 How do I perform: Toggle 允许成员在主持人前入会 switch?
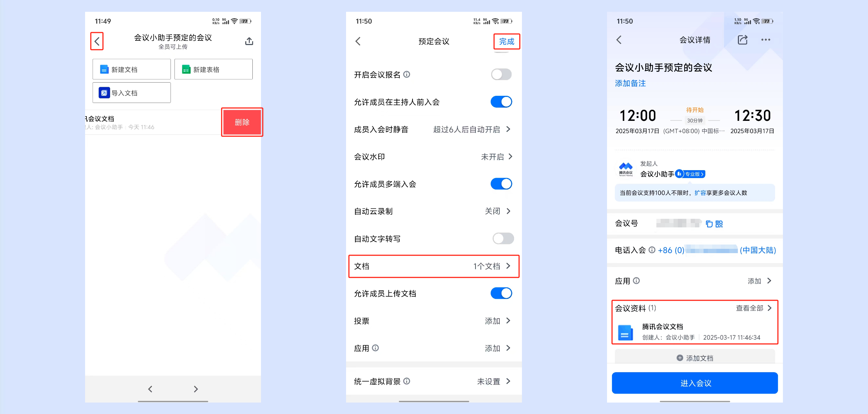pyautogui.click(x=501, y=102)
